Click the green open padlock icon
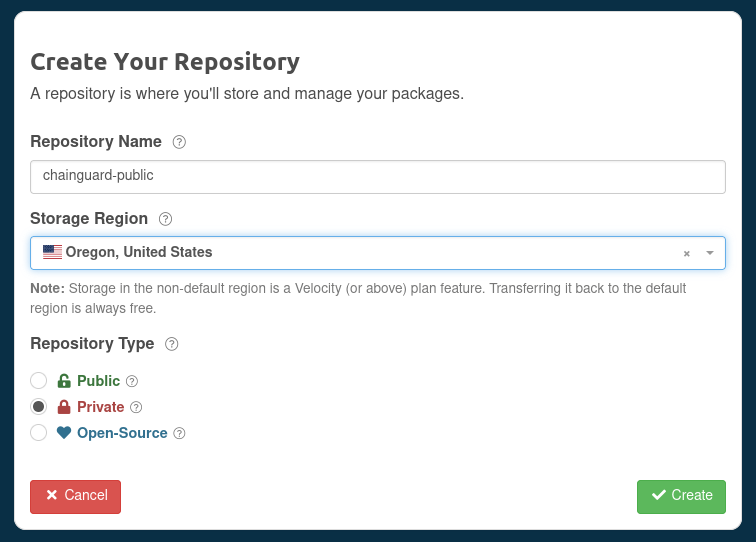 [64, 381]
